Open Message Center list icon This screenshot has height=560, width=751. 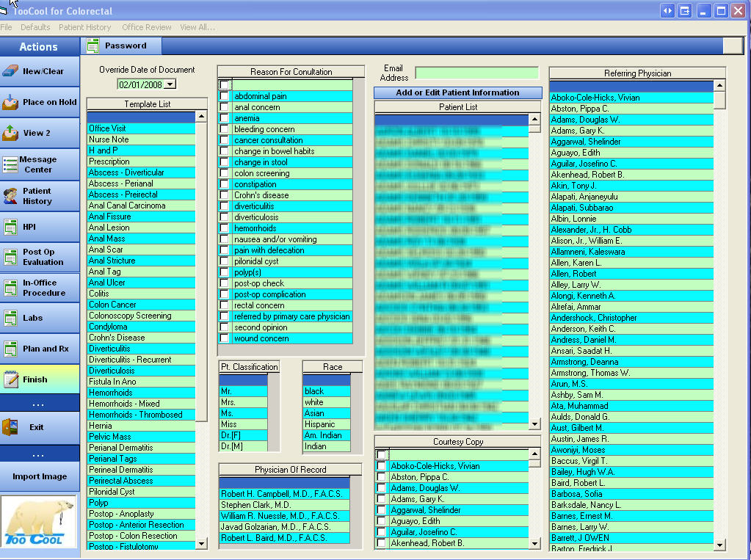point(10,164)
